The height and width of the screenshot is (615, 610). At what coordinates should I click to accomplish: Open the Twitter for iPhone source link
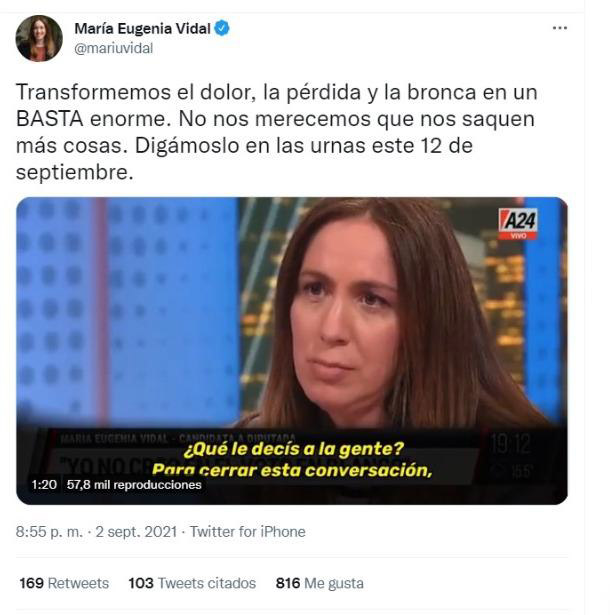248,532
